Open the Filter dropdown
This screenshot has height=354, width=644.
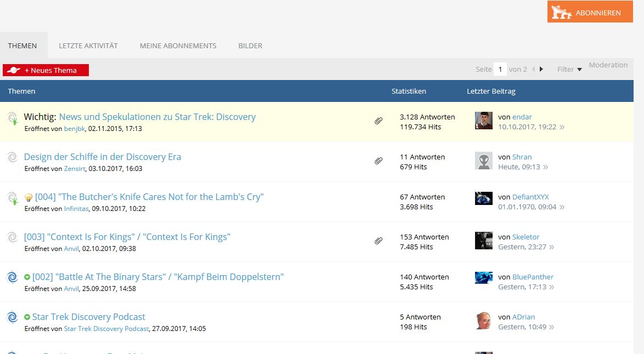tap(569, 69)
